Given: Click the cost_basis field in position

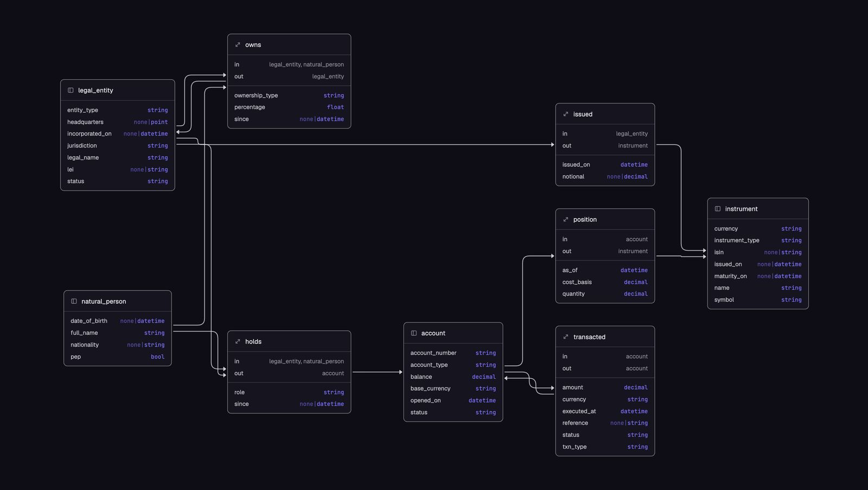Looking at the screenshot, I should [605, 282].
